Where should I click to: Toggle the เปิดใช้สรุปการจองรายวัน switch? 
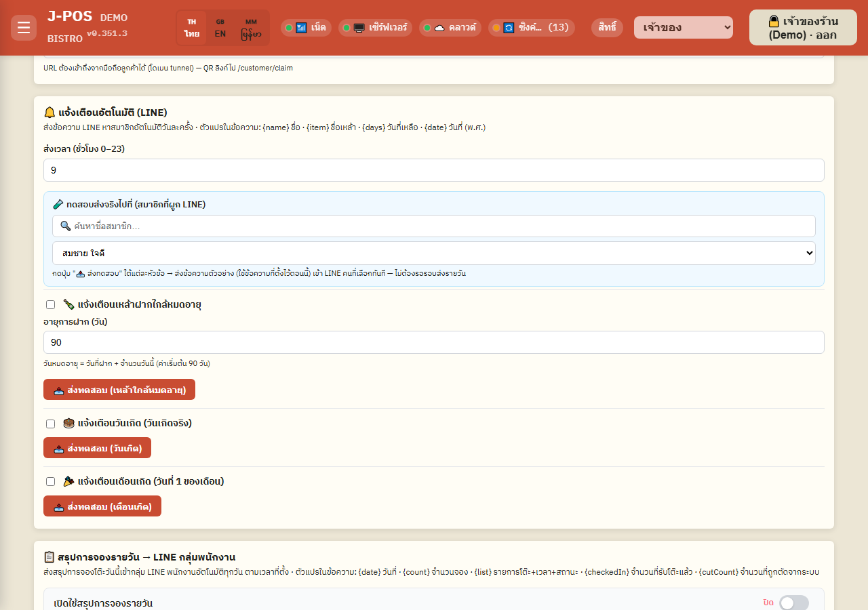794,603
